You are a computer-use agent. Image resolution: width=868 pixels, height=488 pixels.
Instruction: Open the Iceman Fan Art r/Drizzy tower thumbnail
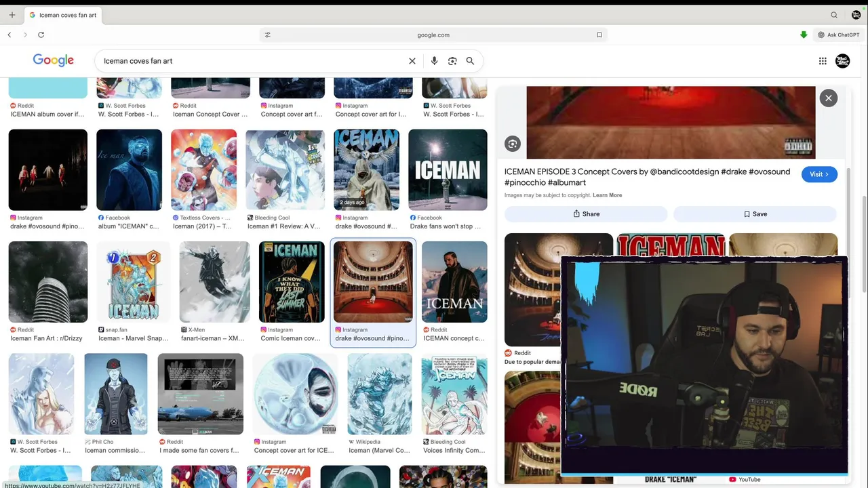pos(47,282)
